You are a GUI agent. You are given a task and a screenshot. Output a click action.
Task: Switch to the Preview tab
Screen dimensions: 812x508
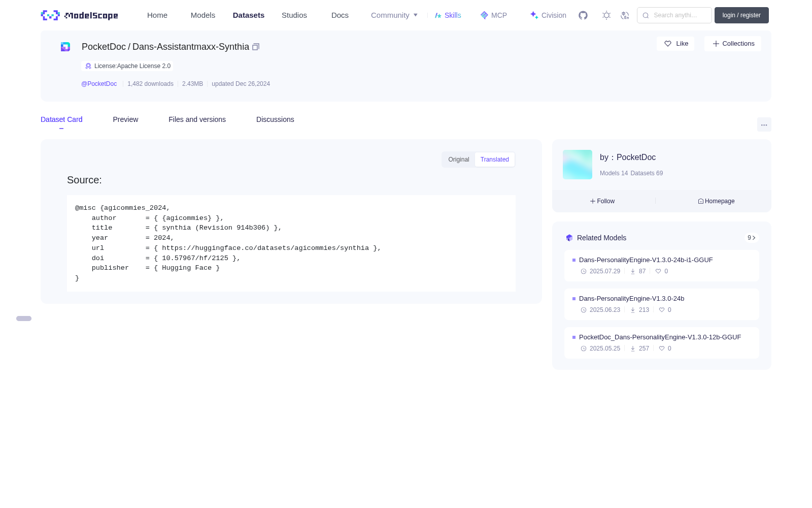point(125,119)
